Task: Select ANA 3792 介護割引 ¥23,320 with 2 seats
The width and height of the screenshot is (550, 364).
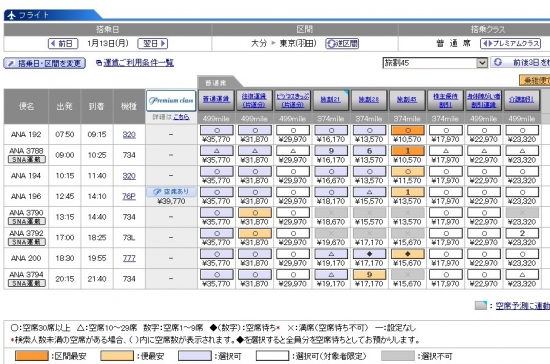Action: pos(522,234)
